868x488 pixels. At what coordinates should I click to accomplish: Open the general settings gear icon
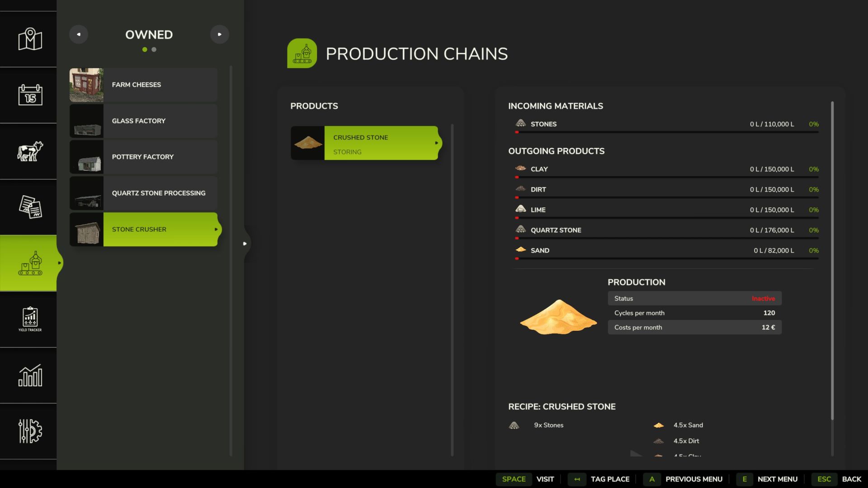coord(30,431)
